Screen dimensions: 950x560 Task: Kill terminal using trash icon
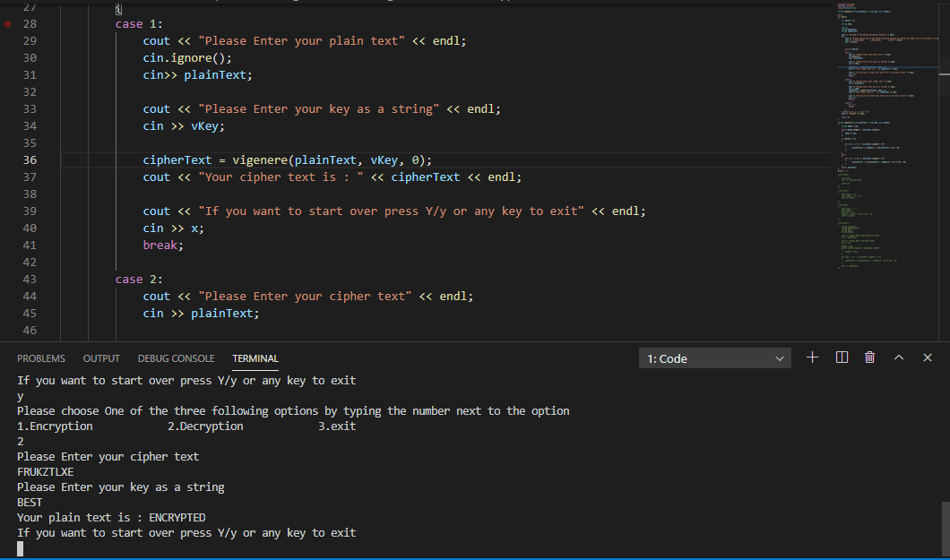tap(870, 358)
